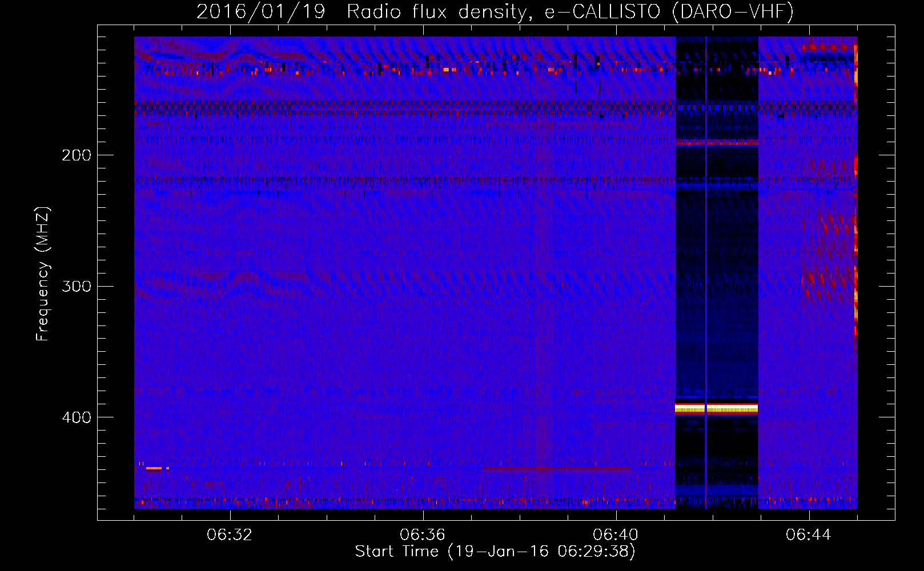Viewport: 924px width, 571px height.
Task: Click the '400' frequency tick label
Action: (x=77, y=417)
